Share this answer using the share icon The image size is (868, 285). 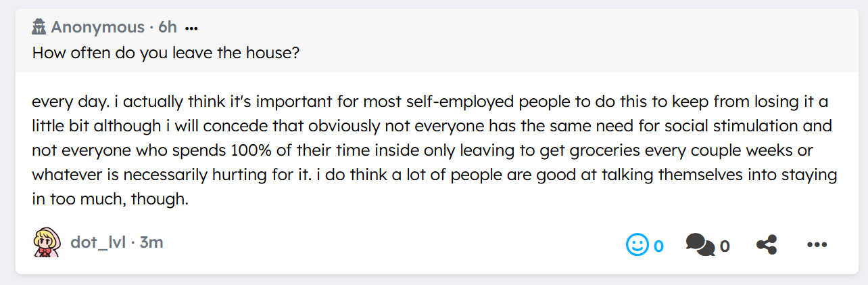(x=766, y=244)
